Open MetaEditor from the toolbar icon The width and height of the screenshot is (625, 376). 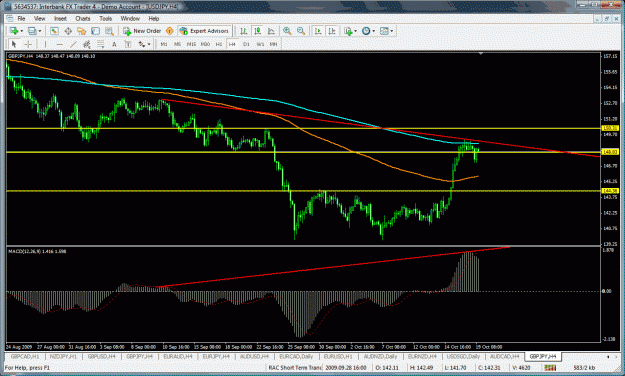point(169,31)
